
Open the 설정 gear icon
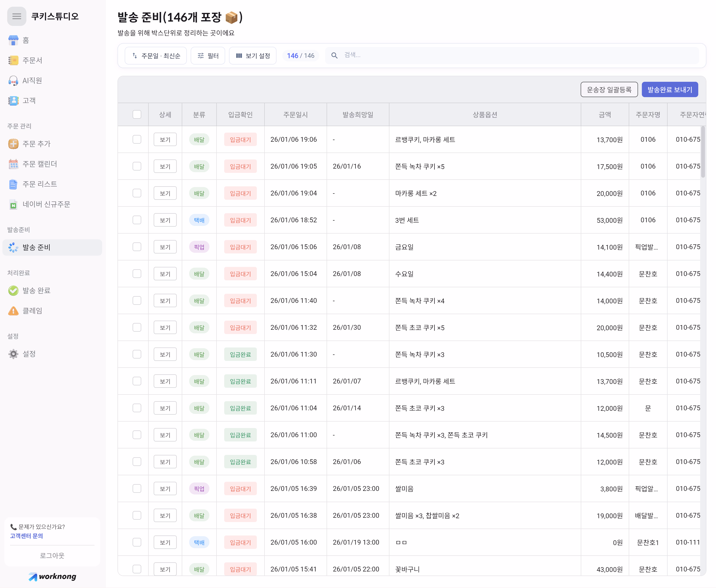point(13,354)
